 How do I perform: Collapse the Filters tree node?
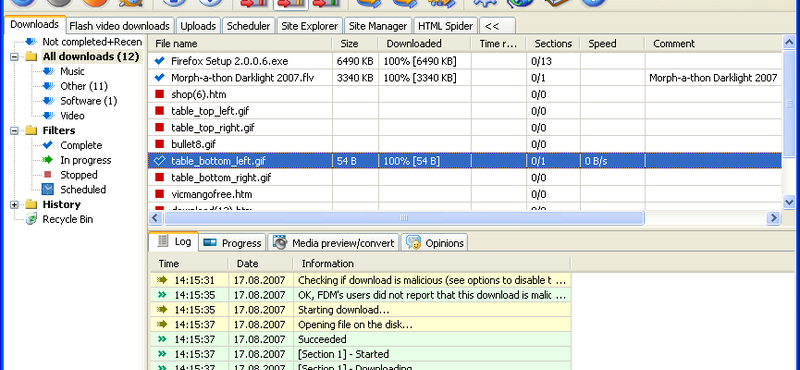pyautogui.click(x=14, y=131)
